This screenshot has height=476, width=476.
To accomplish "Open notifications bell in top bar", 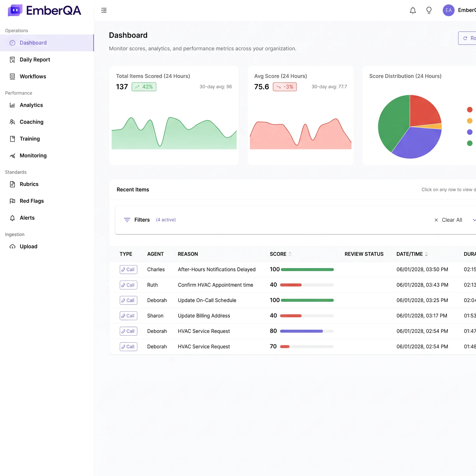I will [413, 10].
